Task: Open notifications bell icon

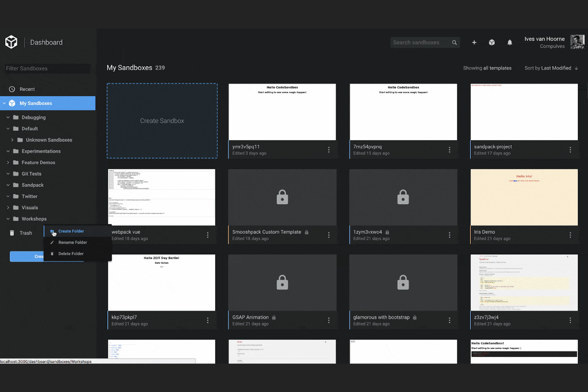Action: [510, 42]
